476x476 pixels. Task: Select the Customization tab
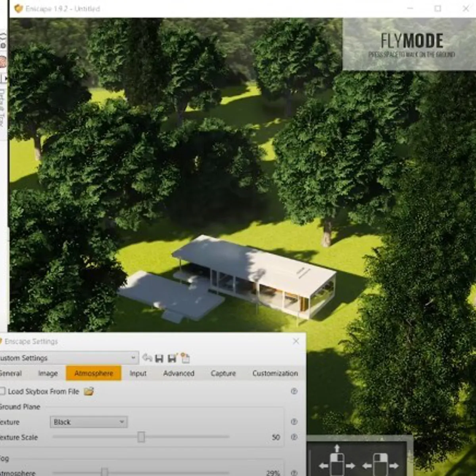275,373
